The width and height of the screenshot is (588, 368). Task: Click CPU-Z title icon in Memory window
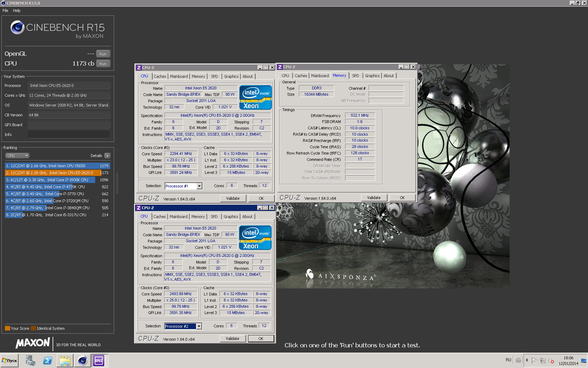[280, 67]
